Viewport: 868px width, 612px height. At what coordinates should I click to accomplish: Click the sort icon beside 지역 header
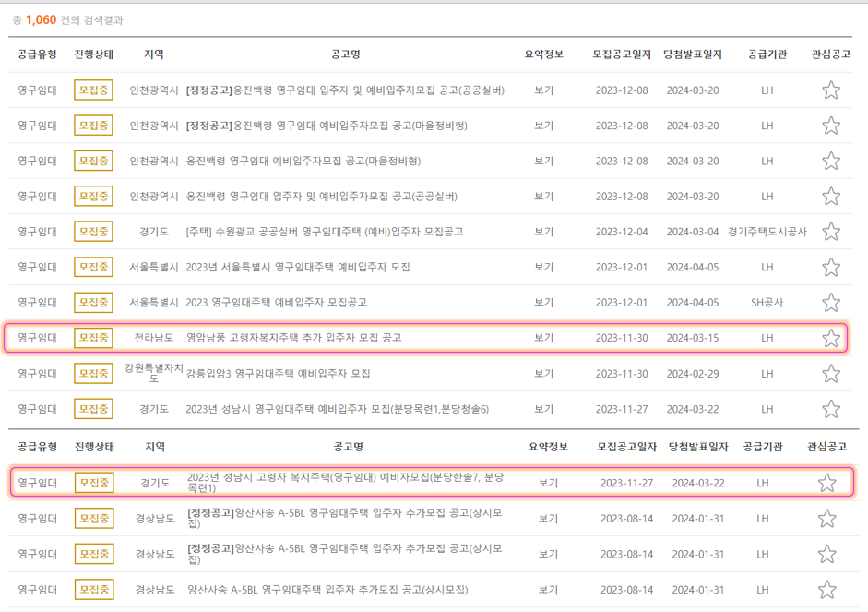coord(156,54)
